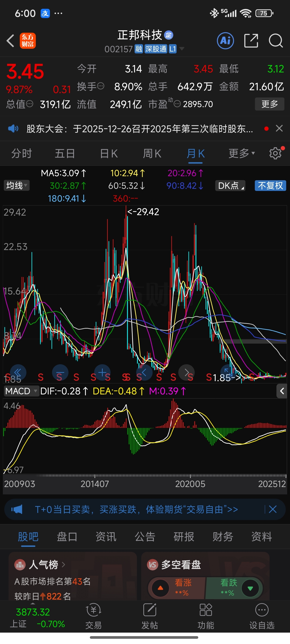Tap the 29.42 high price marker
Image resolution: width=290 pixels, height=644 pixels.
[143, 212]
